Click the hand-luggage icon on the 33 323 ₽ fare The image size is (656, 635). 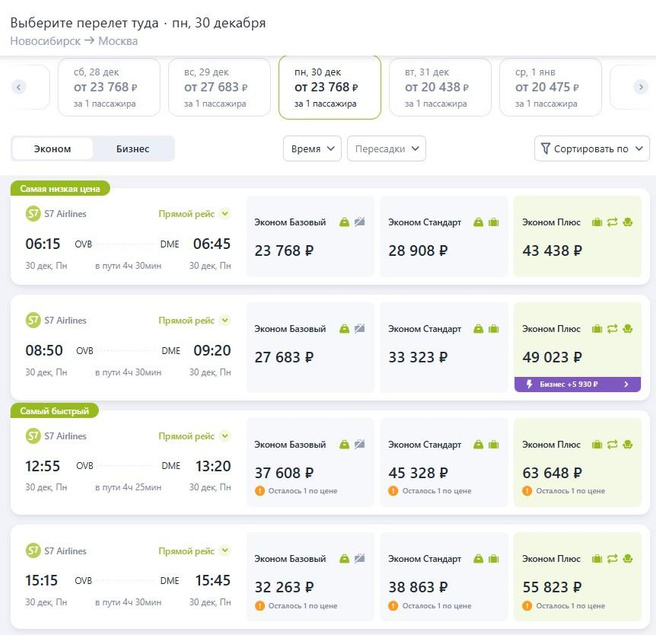478,329
